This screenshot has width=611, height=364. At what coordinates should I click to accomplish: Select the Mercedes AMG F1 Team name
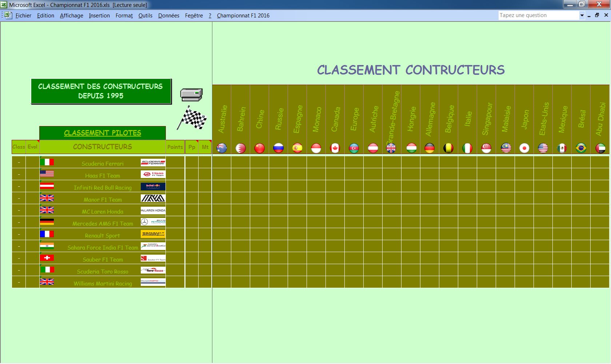[103, 223]
